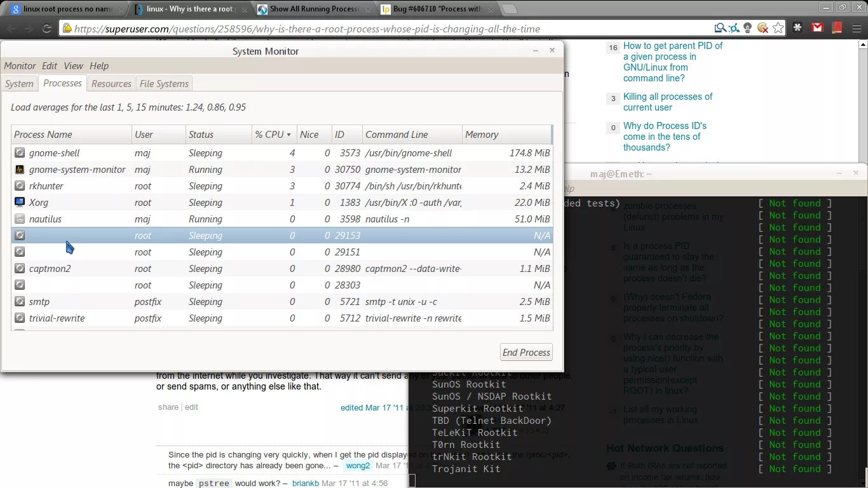Viewport: 868px width, 488px height.
Task: Close the System Monitor window
Action: coord(552,50)
